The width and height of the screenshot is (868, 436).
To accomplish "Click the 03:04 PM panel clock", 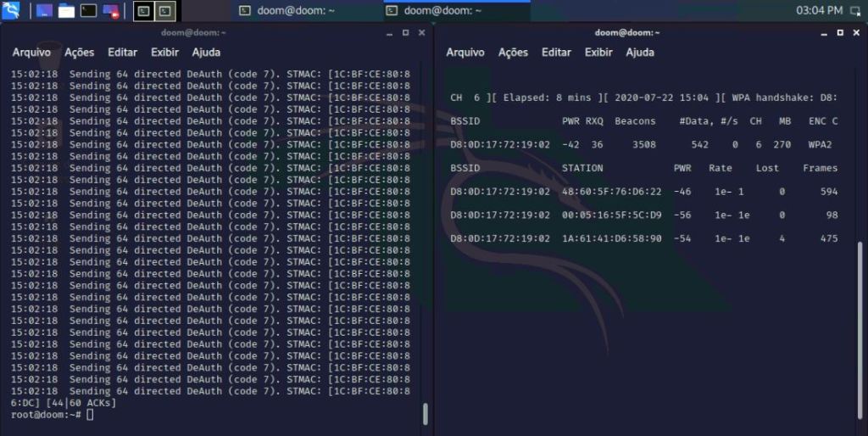I will (819, 11).
